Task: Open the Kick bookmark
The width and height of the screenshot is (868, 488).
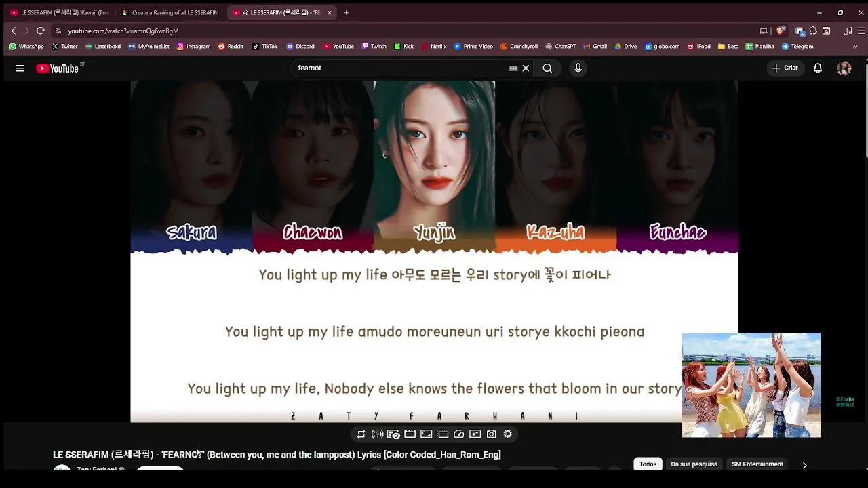Action: tap(403, 47)
